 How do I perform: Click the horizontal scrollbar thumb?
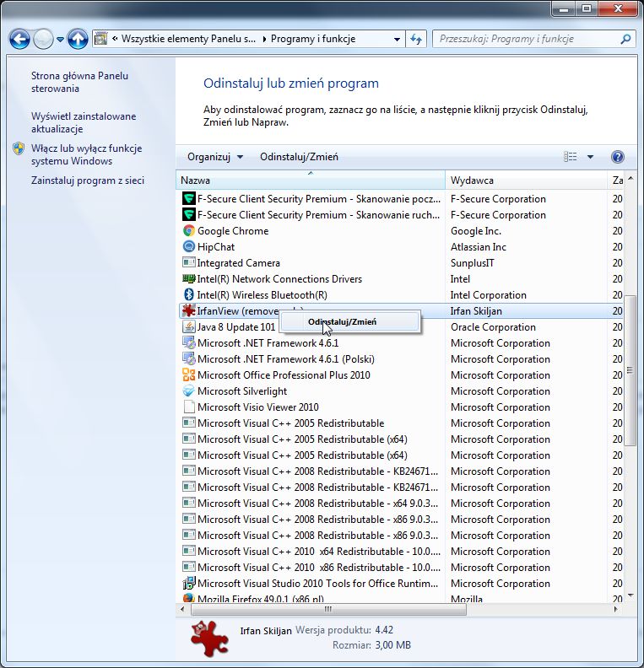coord(328,609)
